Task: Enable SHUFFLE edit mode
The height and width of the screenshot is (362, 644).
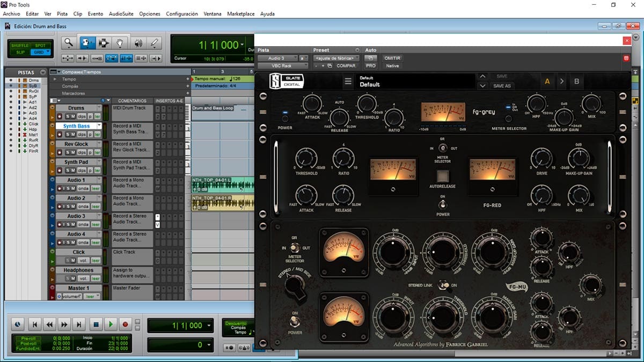Action: click(x=20, y=46)
